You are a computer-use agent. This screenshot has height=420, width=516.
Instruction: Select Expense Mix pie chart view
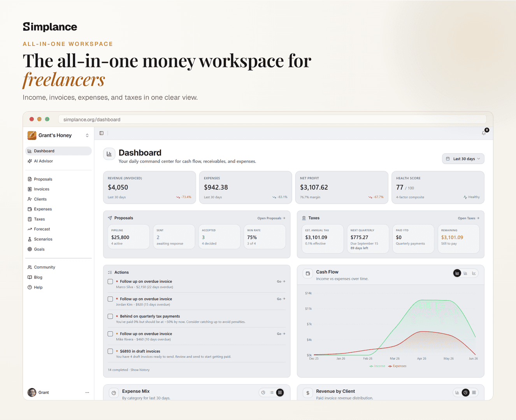coord(263,393)
